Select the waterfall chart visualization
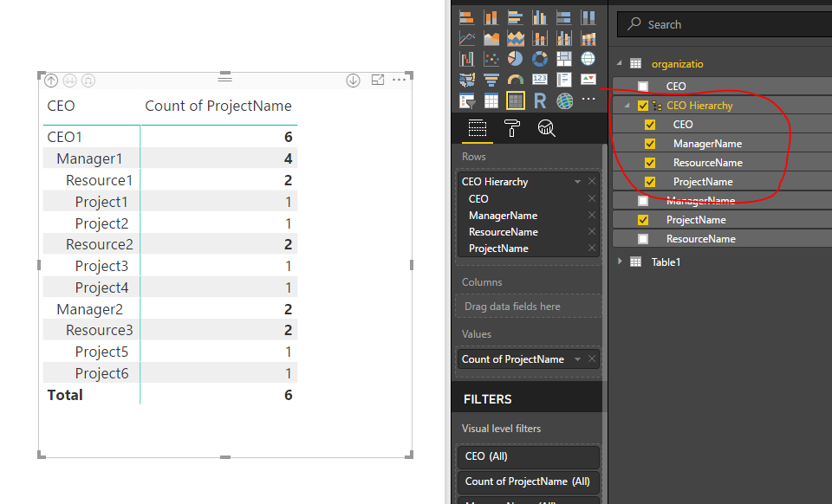The width and height of the screenshot is (832, 504). point(467,59)
